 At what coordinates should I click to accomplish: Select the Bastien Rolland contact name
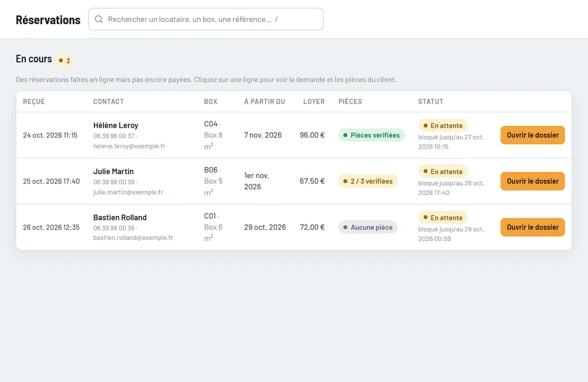click(120, 217)
